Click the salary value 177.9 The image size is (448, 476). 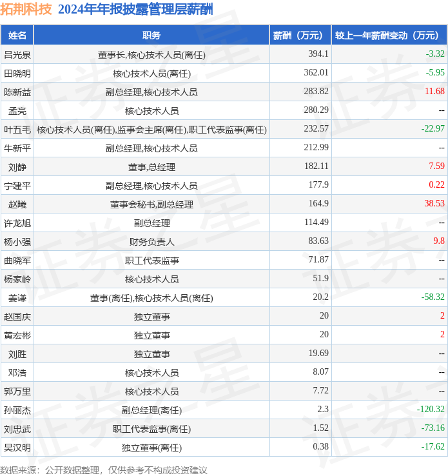[318, 184]
